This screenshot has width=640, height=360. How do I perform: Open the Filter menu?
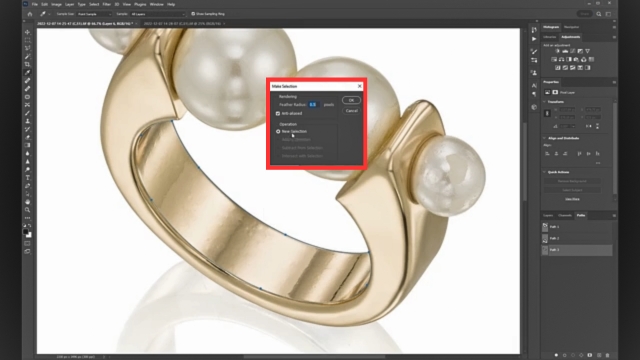pyautogui.click(x=107, y=4)
